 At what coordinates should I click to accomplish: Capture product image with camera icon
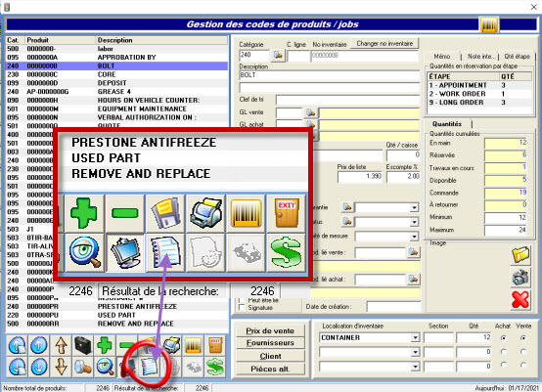coord(520,278)
